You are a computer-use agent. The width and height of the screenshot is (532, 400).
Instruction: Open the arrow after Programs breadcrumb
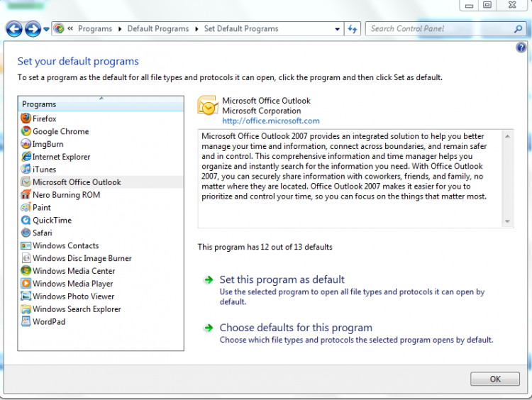[120, 29]
